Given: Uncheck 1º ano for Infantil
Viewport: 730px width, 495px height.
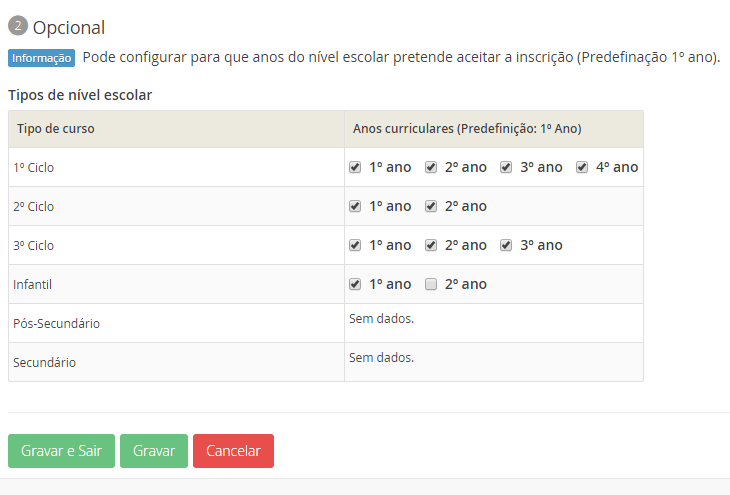Looking at the screenshot, I should tap(355, 284).
